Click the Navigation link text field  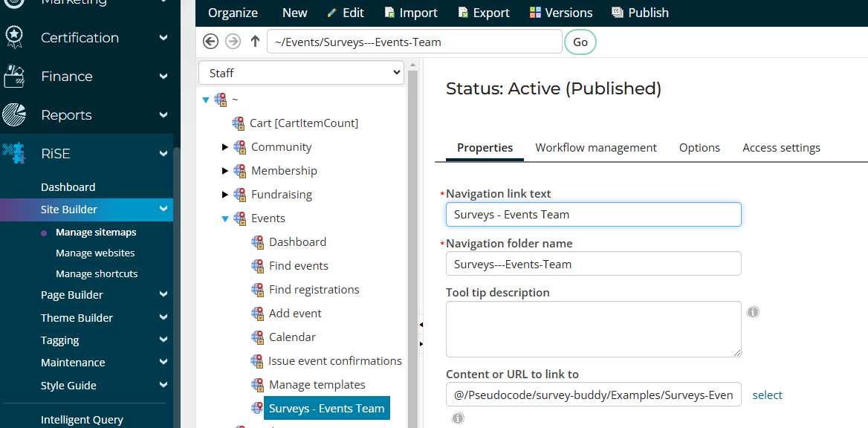click(594, 214)
